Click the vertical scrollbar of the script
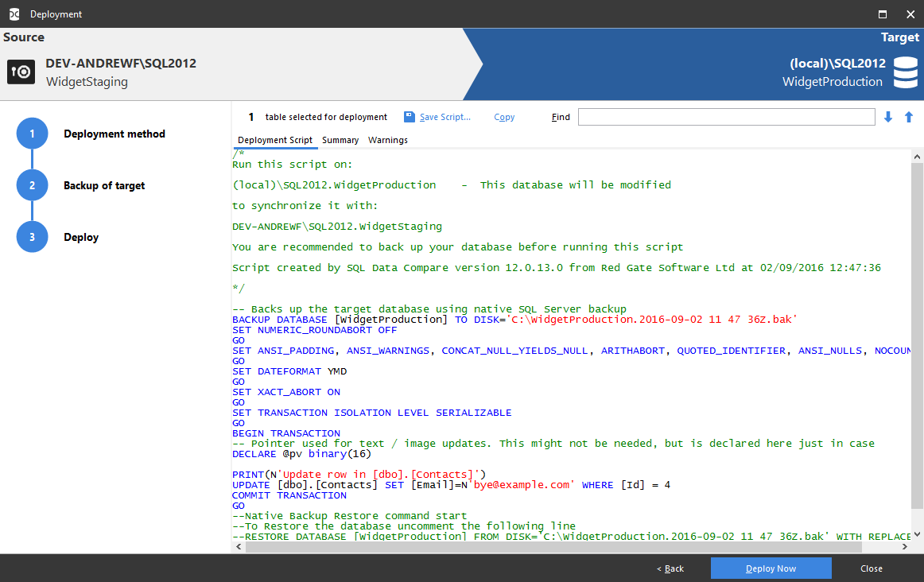This screenshot has height=582, width=924. 917,334
